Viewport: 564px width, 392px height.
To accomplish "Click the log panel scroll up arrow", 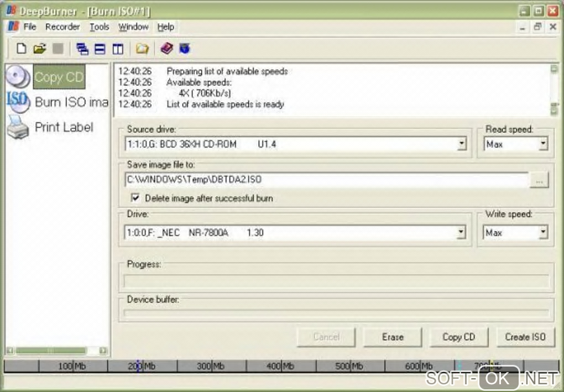I will [554, 69].
